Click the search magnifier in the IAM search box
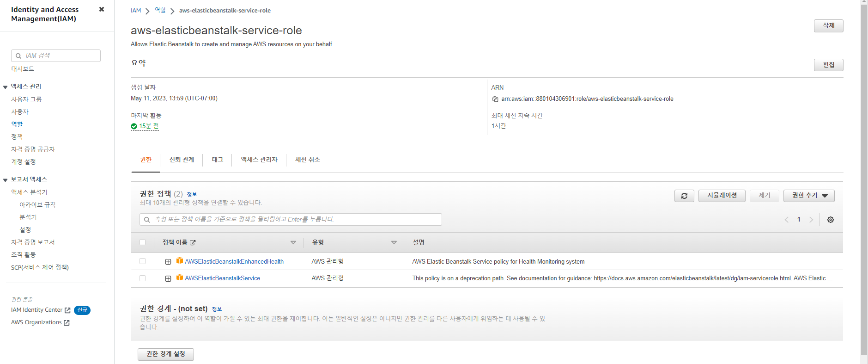 [x=18, y=56]
